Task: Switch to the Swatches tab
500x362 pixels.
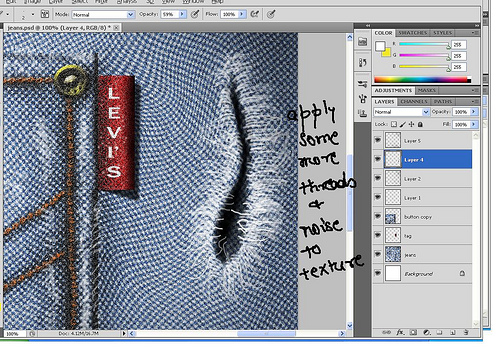Action: [x=413, y=33]
